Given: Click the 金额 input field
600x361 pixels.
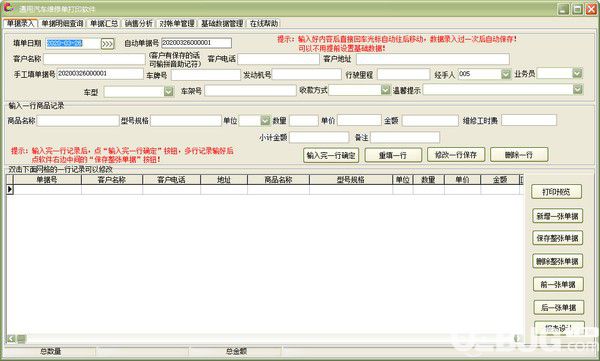Looking at the screenshot, I should tap(430, 121).
